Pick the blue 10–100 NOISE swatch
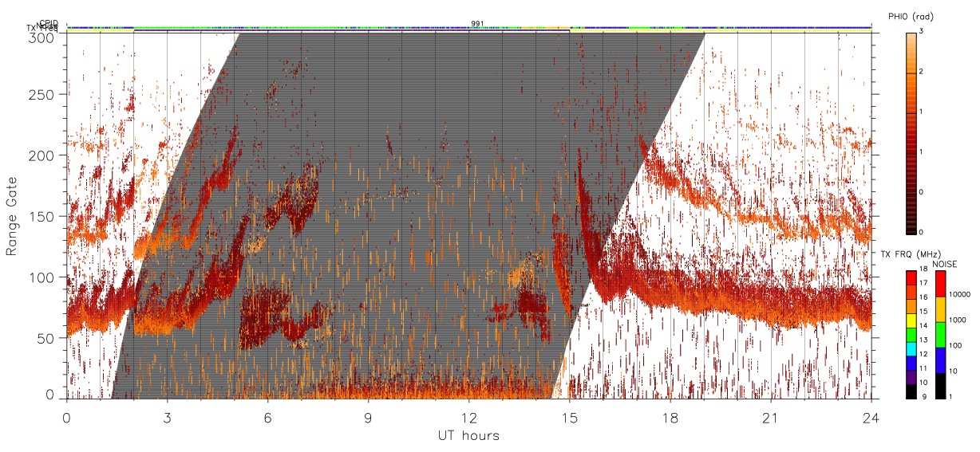Viewport: 980px width, 452px height. pyautogui.click(x=940, y=360)
